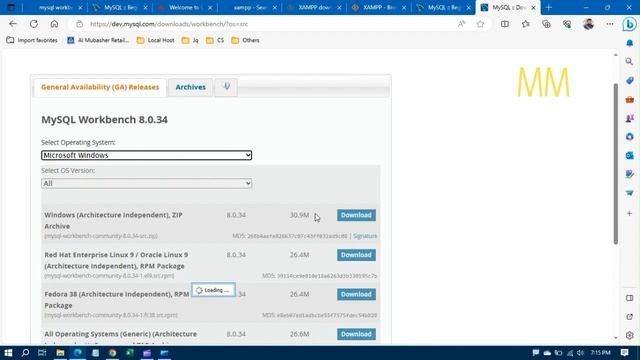Open File Explorer from taskbar
The image size is (640, 360).
60,353
